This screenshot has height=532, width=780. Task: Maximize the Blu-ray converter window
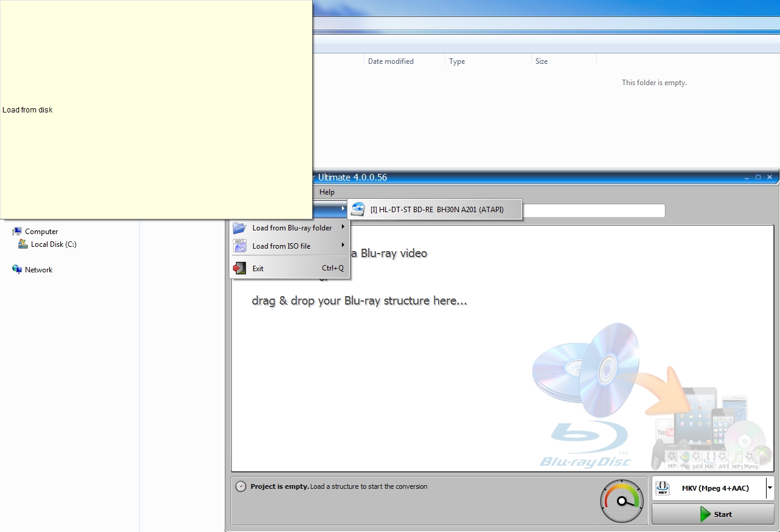point(758,178)
